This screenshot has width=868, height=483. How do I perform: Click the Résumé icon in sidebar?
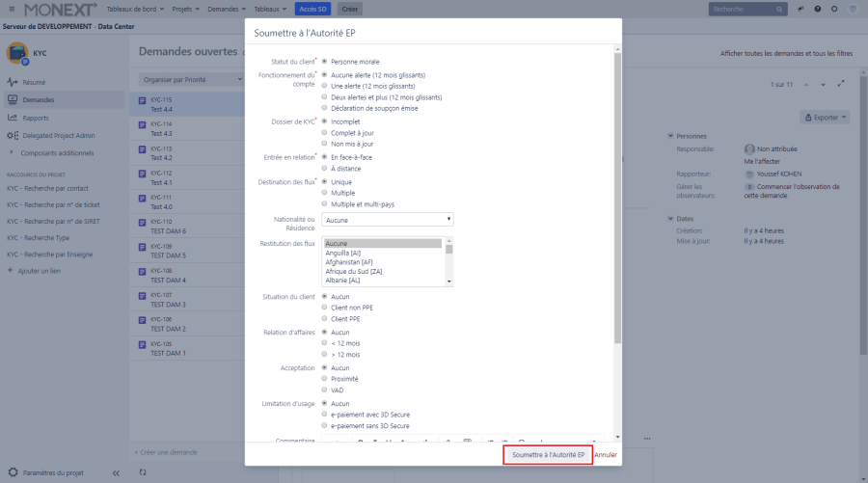tap(13, 82)
